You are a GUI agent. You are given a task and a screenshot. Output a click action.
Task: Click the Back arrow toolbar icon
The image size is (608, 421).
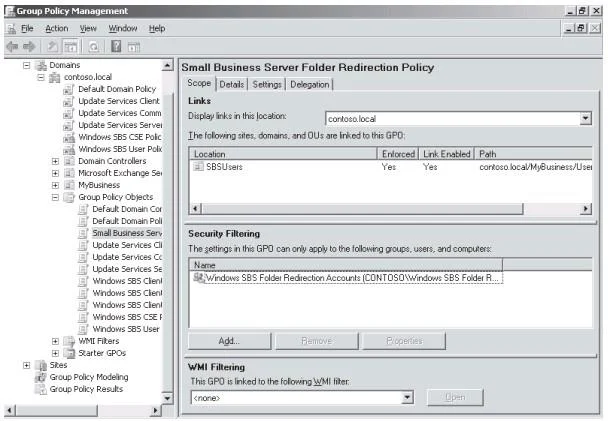click(12, 47)
